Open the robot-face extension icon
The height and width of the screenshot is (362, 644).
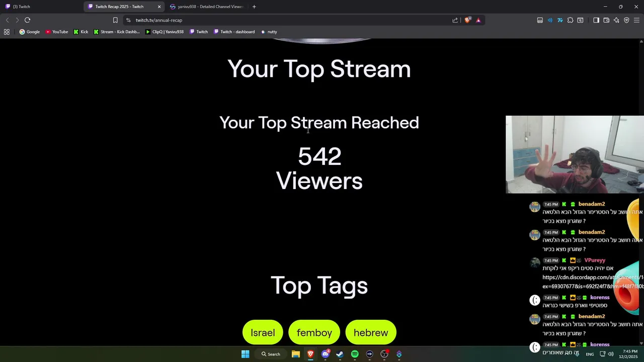click(x=540, y=20)
